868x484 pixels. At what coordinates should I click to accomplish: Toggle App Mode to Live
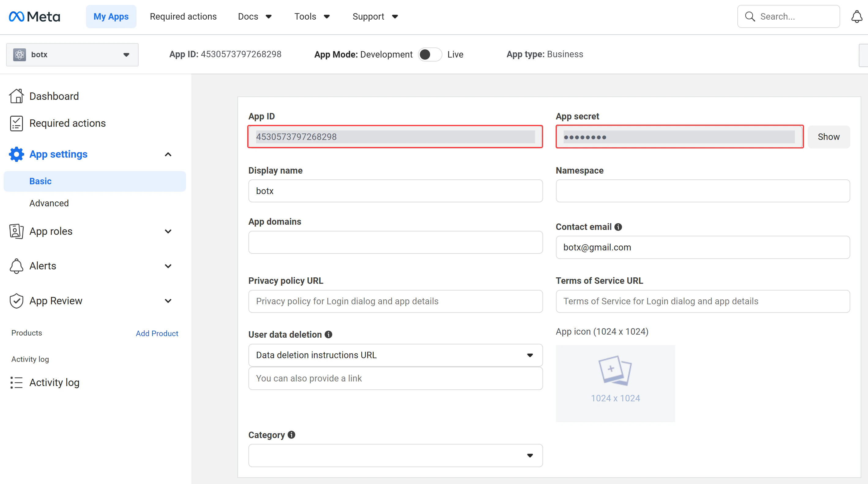pos(430,54)
